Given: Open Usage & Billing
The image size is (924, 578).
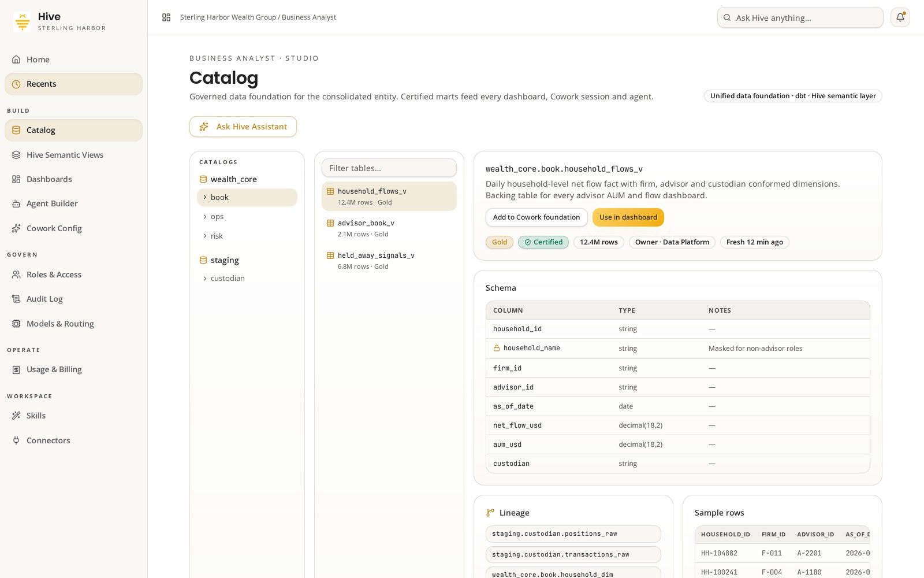Looking at the screenshot, I should click(73, 369).
